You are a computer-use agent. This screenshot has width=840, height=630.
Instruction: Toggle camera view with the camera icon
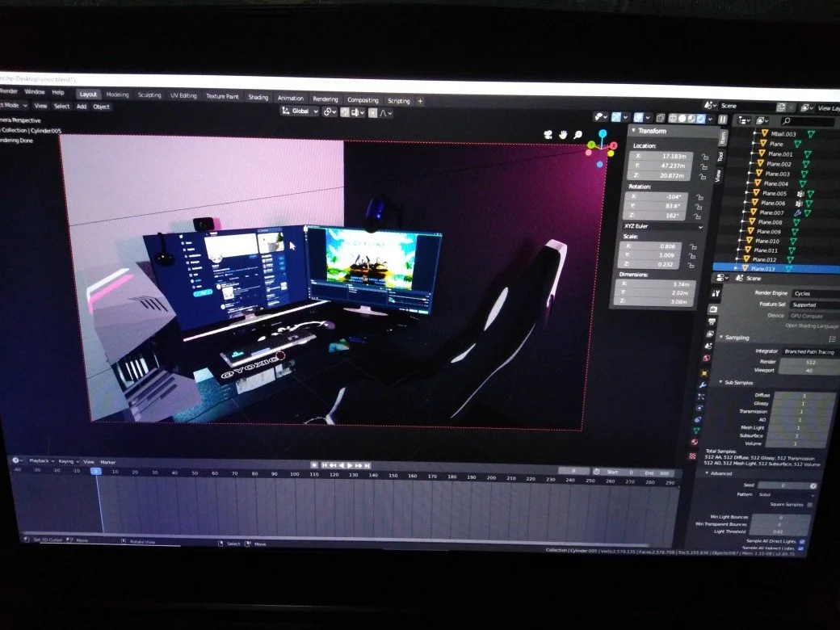[x=548, y=134]
